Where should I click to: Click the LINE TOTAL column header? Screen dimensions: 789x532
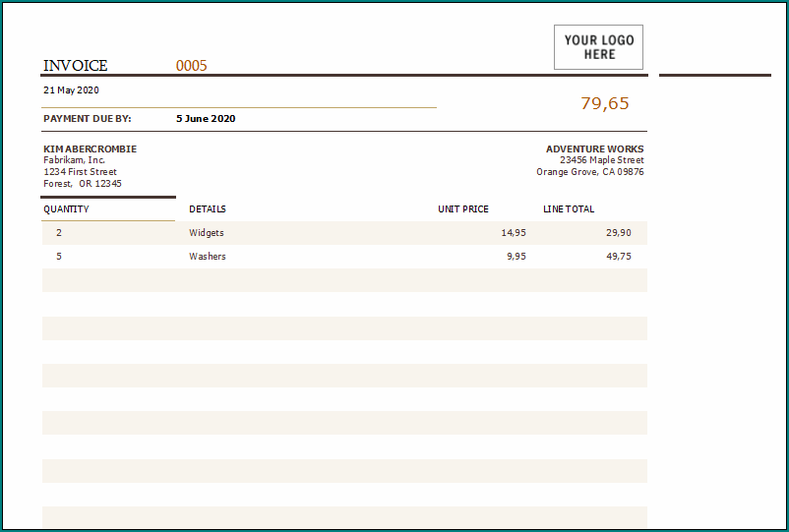point(569,209)
